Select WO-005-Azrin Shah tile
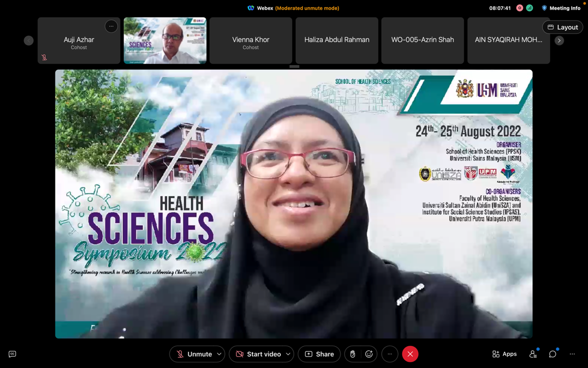 423,41
